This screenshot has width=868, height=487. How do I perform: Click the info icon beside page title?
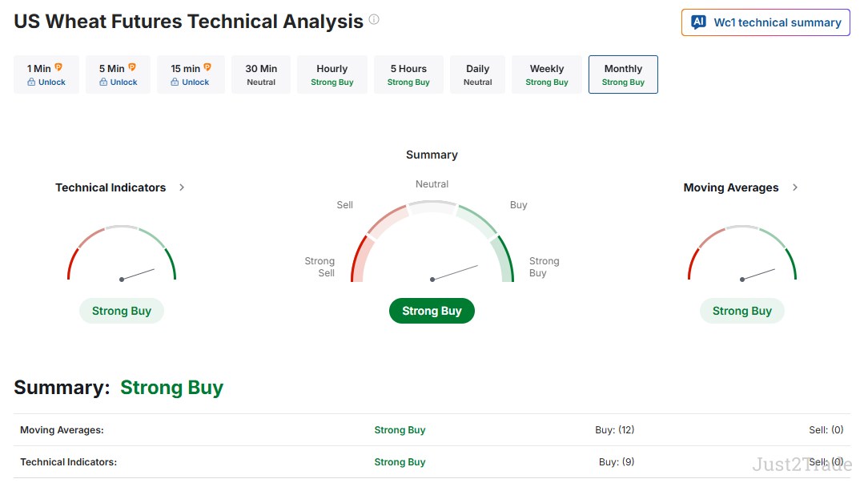pyautogui.click(x=374, y=19)
